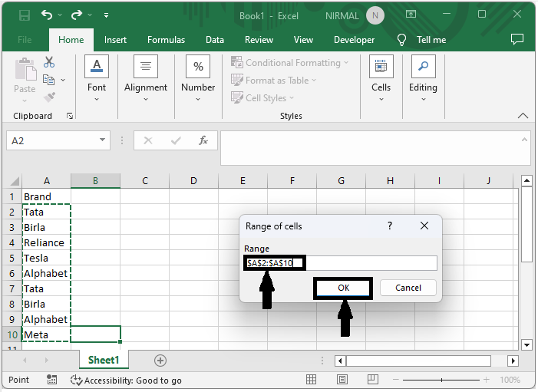Select column B header
Screen dimensions: 538x392
click(x=95, y=181)
